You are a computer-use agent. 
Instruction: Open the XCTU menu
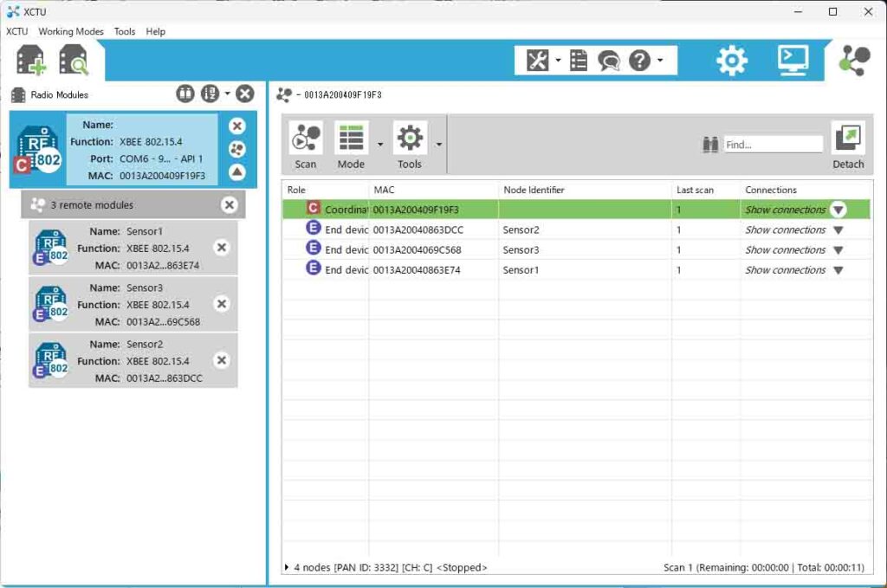point(17,32)
